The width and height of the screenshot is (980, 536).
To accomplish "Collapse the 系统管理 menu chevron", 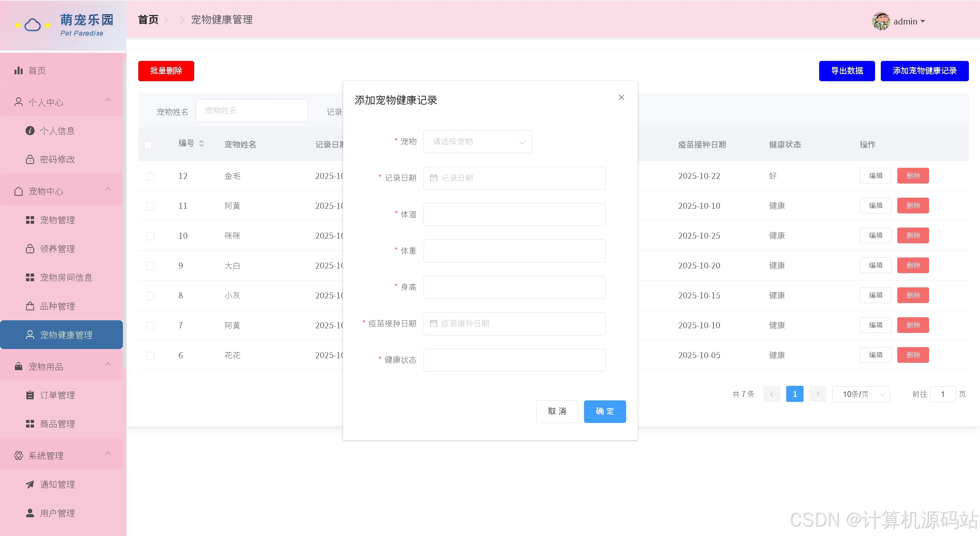I will click(x=108, y=453).
